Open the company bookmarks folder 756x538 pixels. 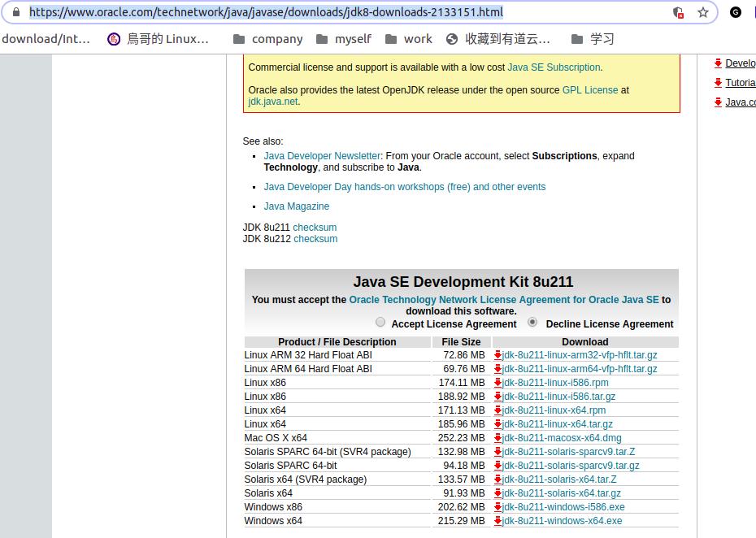(x=268, y=39)
